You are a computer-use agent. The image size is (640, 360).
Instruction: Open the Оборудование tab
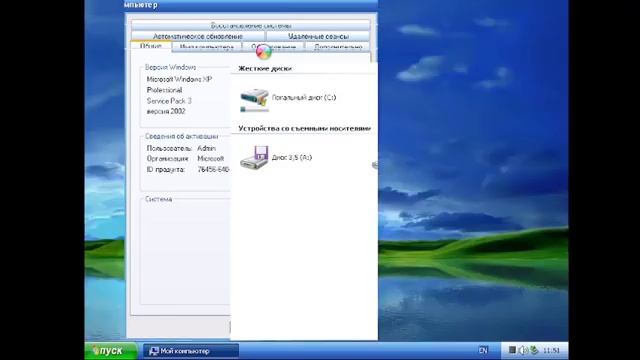coord(273,47)
